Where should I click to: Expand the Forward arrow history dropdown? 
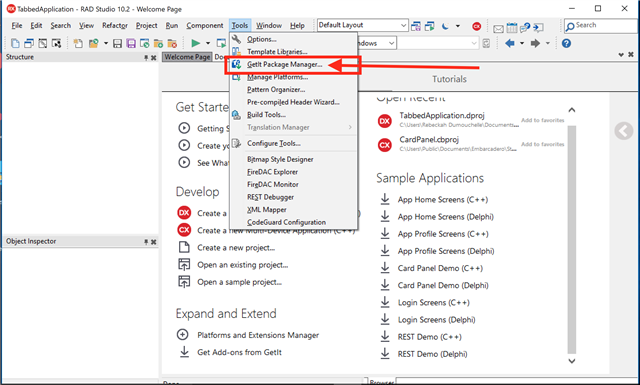(x=547, y=43)
